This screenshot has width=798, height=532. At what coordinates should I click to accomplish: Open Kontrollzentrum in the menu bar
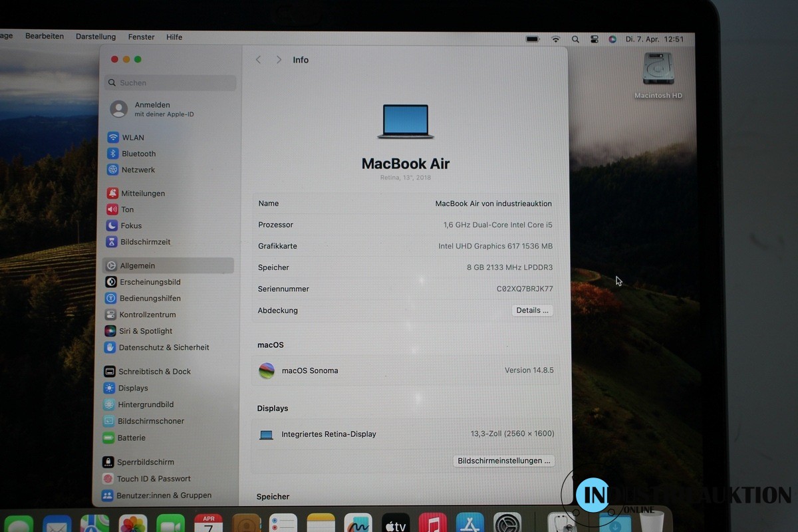594,39
